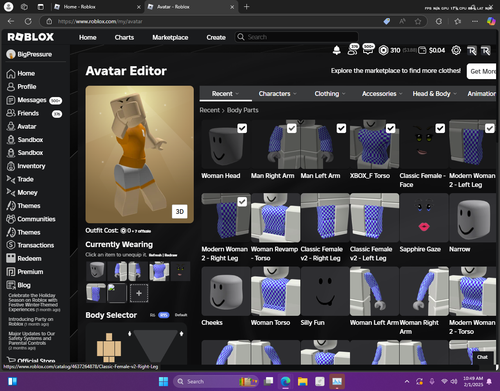Viewport: 500px width, 391px height.
Task: Click the Recent breadcrumb link
Action: pos(210,110)
